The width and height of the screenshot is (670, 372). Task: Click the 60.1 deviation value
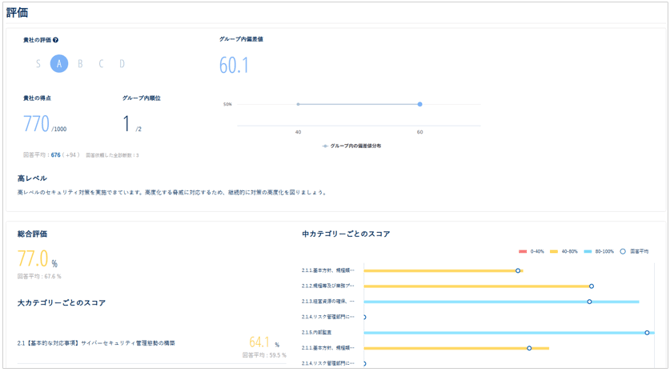[234, 65]
